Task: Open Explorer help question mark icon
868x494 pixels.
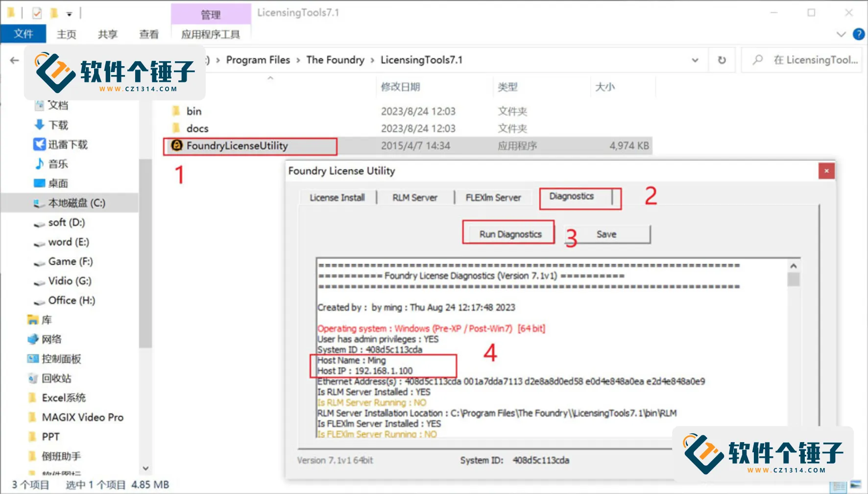Action: tap(858, 34)
